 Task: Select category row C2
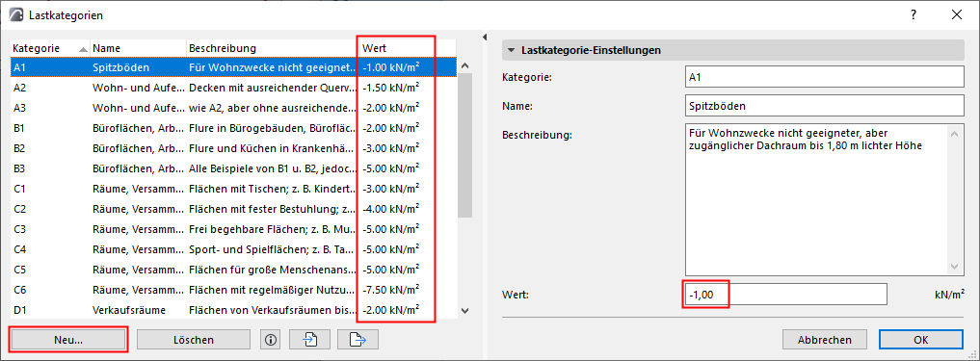(234, 209)
